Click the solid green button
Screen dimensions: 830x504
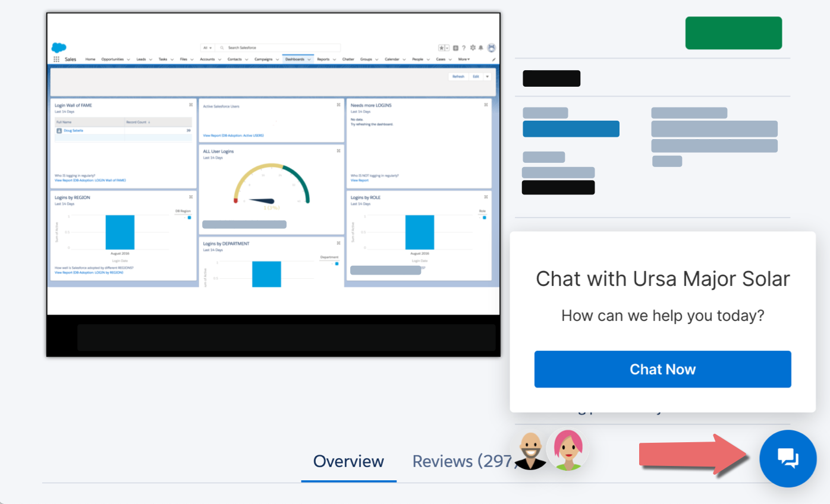point(734,33)
